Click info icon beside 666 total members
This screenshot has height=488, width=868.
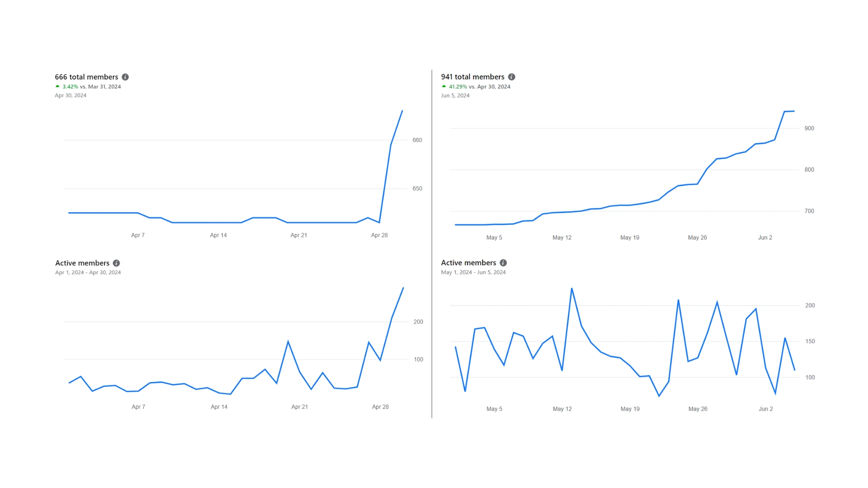pos(125,77)
